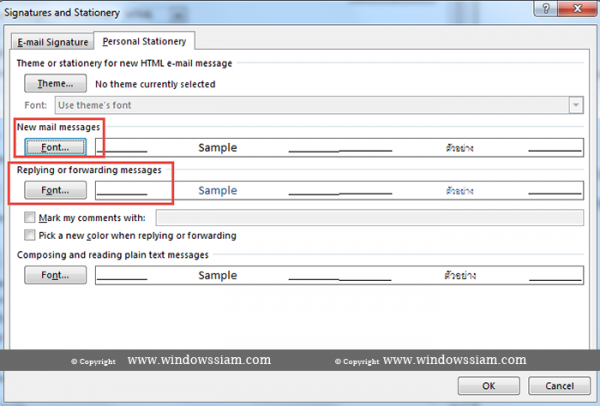Switch to the E-mail Signature tab
Screen dimensions: 600x406
click(x=52, y=42)
